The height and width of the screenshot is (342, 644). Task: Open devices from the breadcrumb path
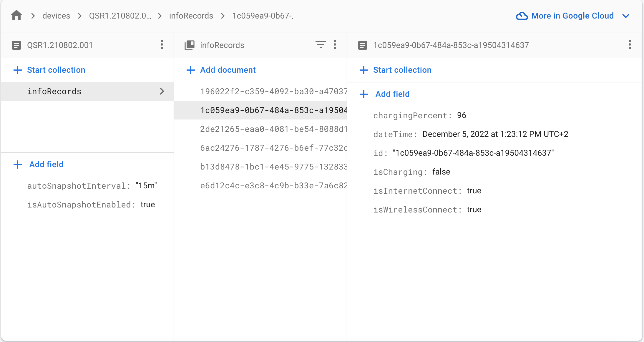(56, 16)
